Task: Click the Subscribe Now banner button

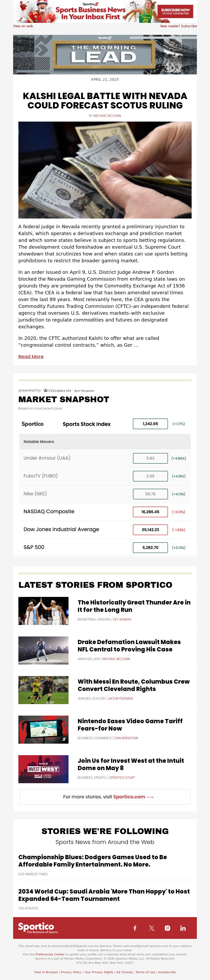Action: coord(175,11)
